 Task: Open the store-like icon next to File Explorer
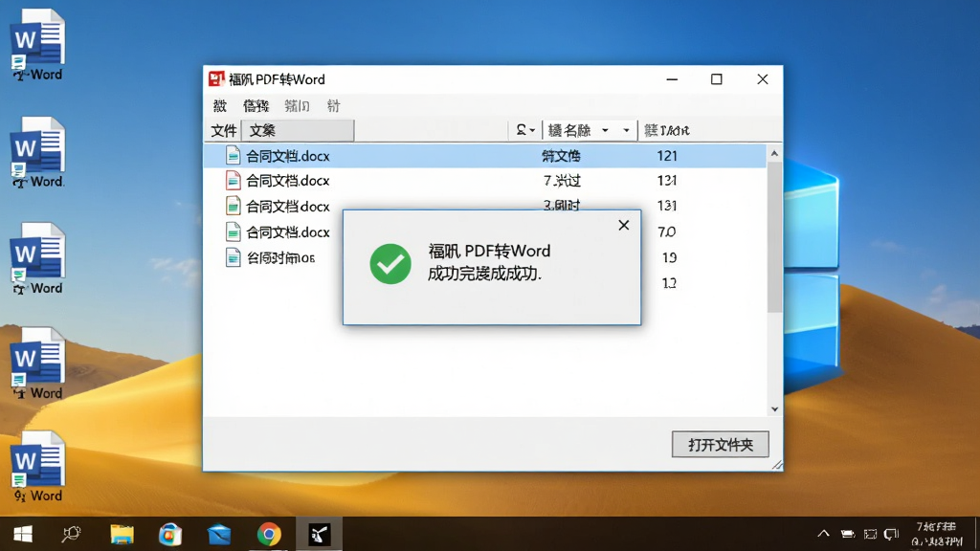[x=170, y=534]
